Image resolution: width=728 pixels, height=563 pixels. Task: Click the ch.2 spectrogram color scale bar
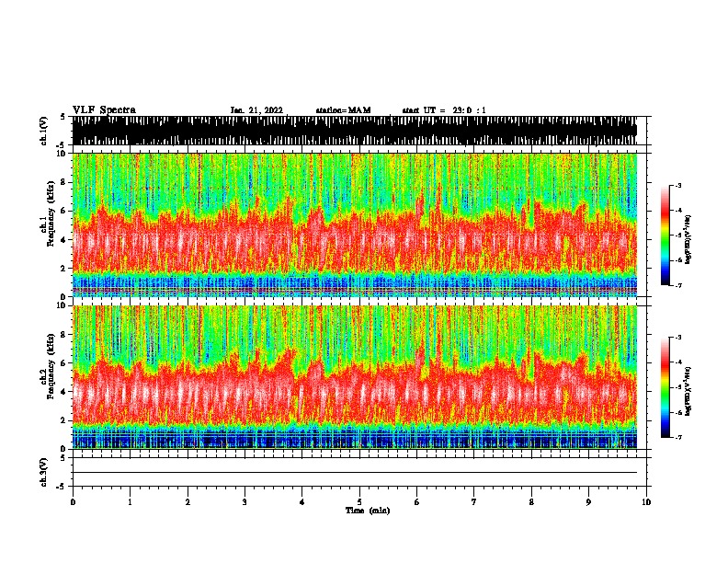point(665,387)
